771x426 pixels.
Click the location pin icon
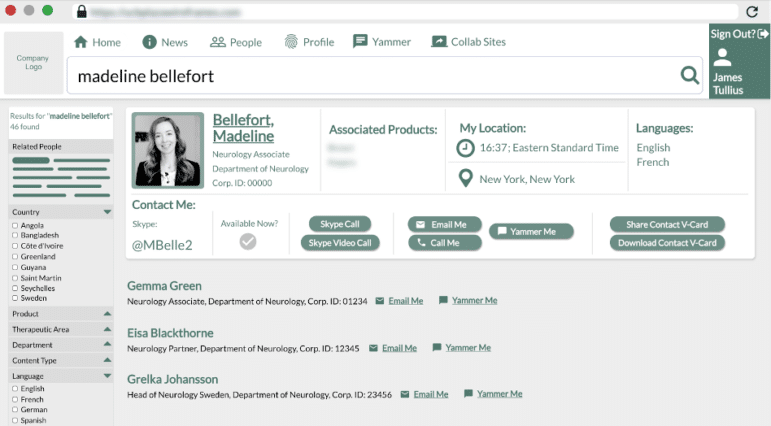point(465,178)
